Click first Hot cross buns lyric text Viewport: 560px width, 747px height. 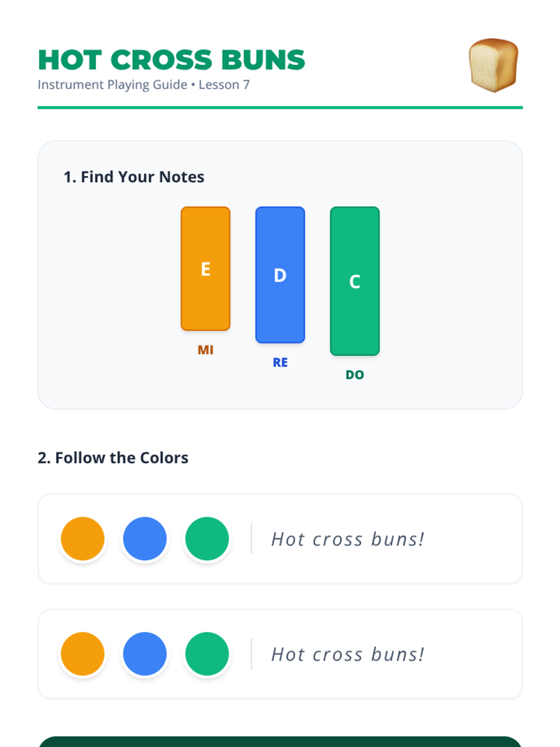pos(348,539)
